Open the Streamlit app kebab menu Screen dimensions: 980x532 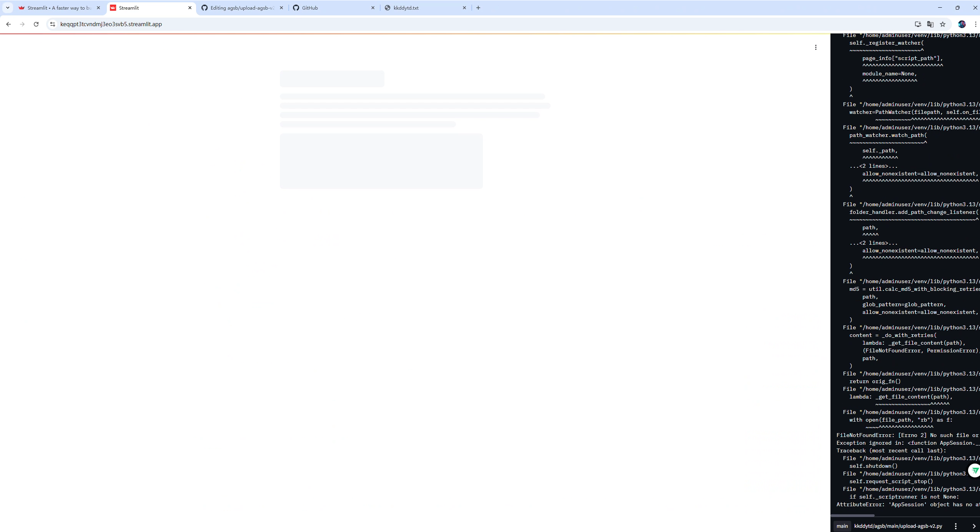tap(815, 47)
